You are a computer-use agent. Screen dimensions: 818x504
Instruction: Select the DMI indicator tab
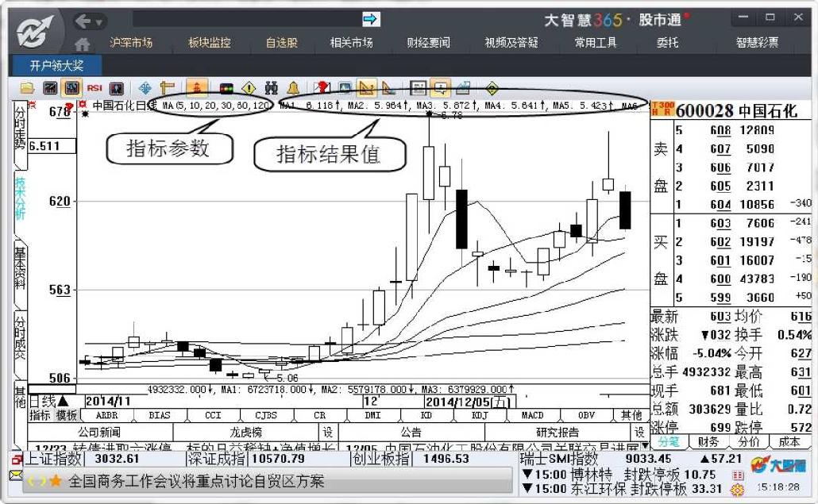point(372,415)
